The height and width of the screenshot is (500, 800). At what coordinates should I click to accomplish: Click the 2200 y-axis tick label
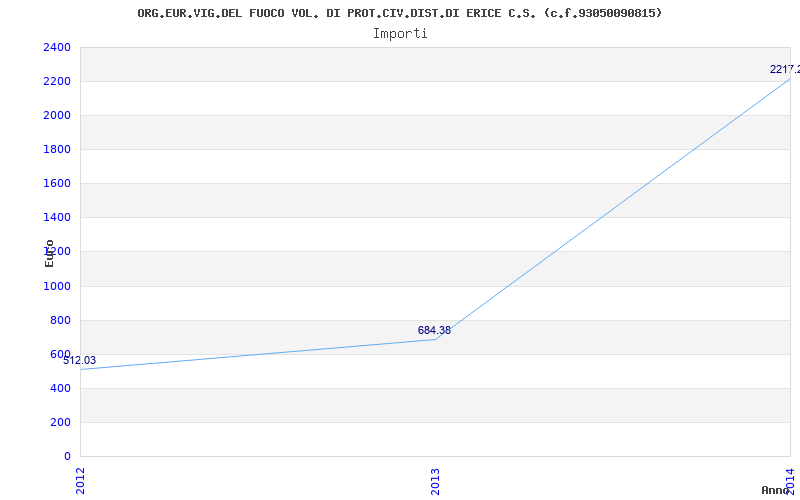click(x=57, y=82)
